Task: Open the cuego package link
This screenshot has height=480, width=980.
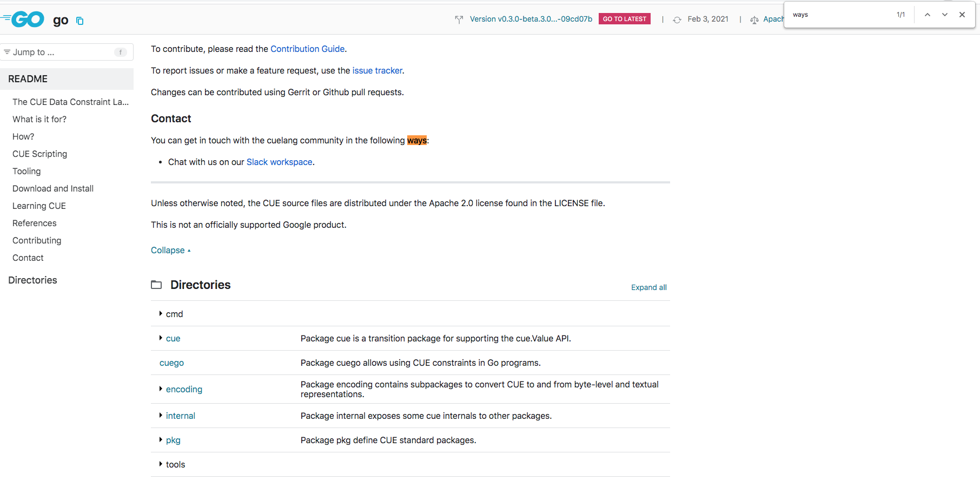Action: [171, 363]
